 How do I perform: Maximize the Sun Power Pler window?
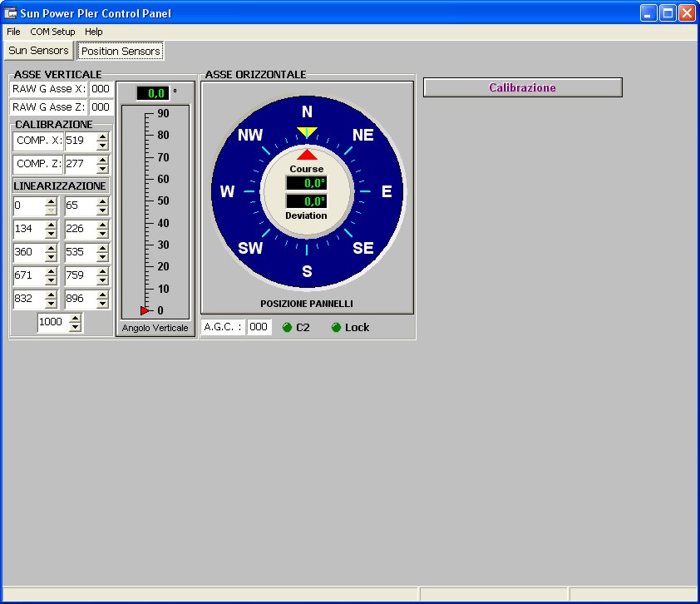pyautogui.click(x=668, y=13)
